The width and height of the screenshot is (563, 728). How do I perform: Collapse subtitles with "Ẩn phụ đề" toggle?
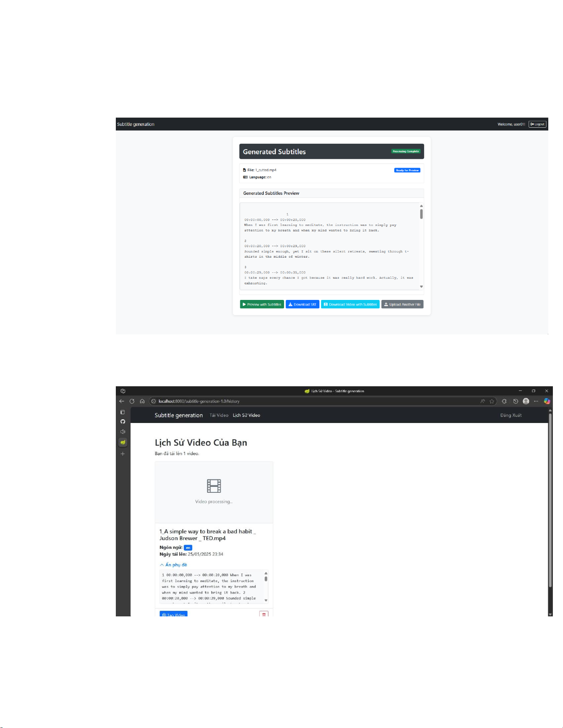point(173,565)
